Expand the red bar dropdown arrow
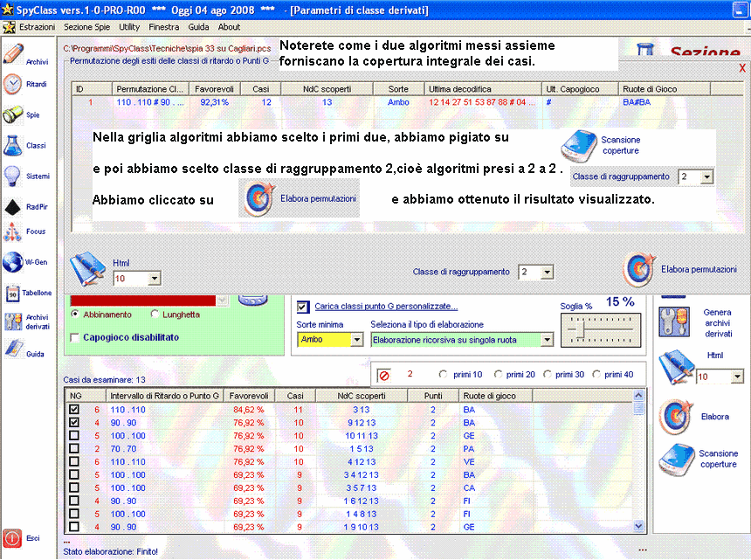The width and height of the screenshot is (751, 560). point(222,301)
